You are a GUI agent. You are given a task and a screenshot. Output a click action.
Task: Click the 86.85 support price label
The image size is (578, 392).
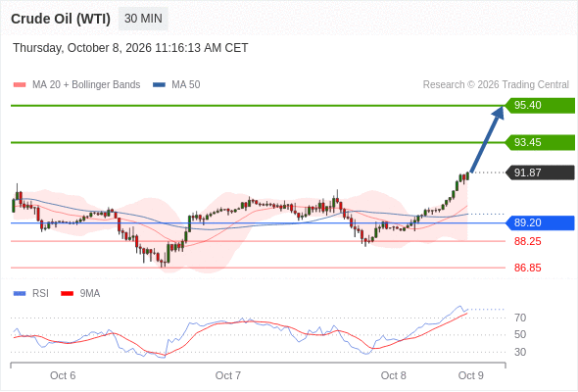point(527,268)
